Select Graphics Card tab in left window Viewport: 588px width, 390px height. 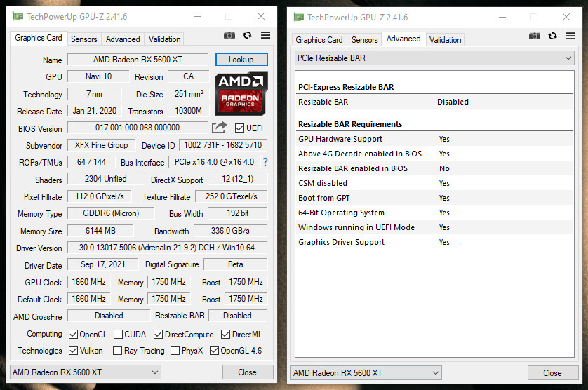[39, 38]
